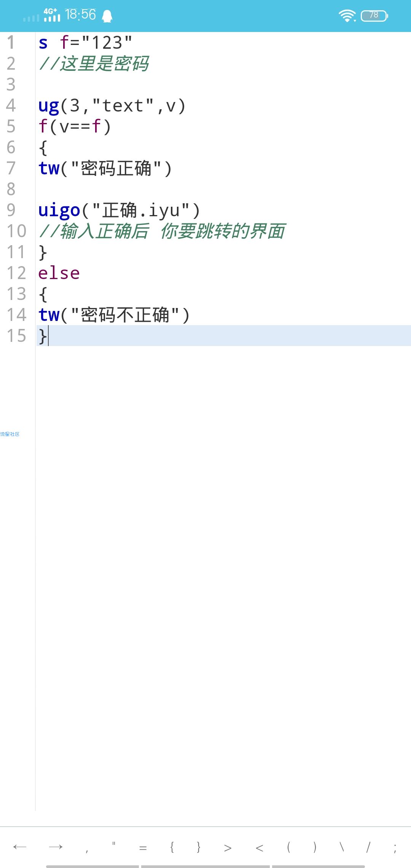Insert a semicolon symbol
The width and height of the screenshot is (411, 868).
[395, 848]
